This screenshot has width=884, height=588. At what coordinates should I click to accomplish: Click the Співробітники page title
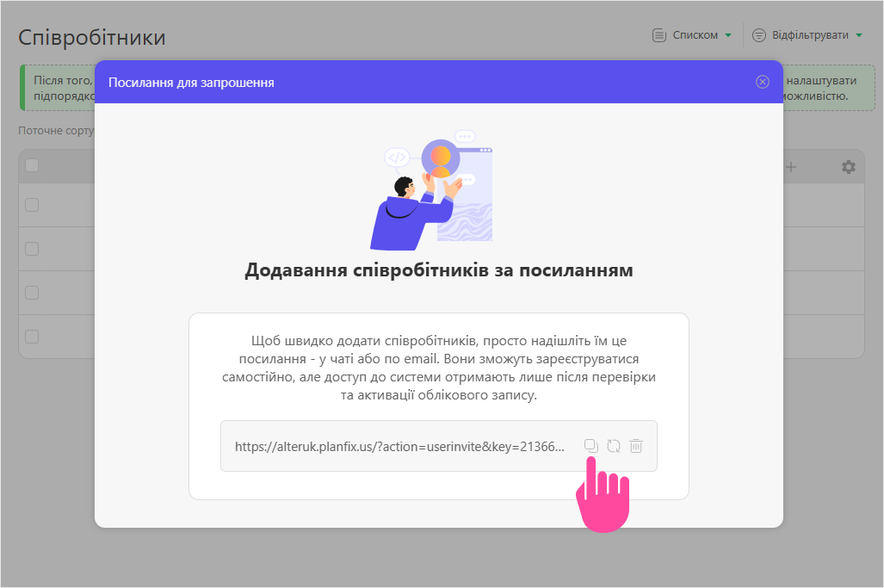tap(92, 37)
